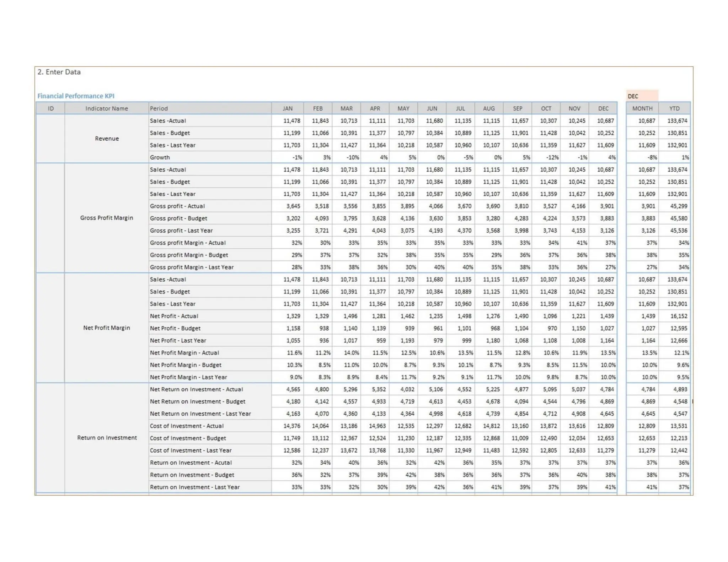Click the ID column header
Screen dimensions: 728x562
click(x=50, y=108)
